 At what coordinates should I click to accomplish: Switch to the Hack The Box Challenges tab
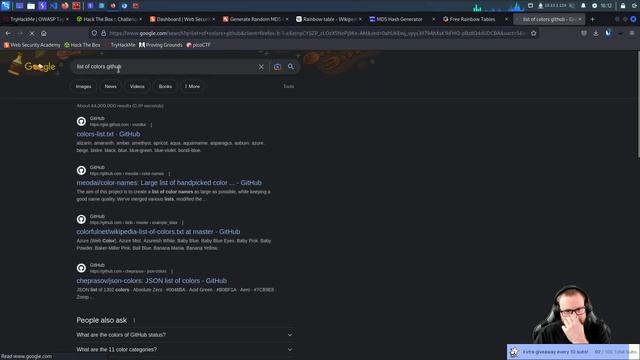point(109,19)
